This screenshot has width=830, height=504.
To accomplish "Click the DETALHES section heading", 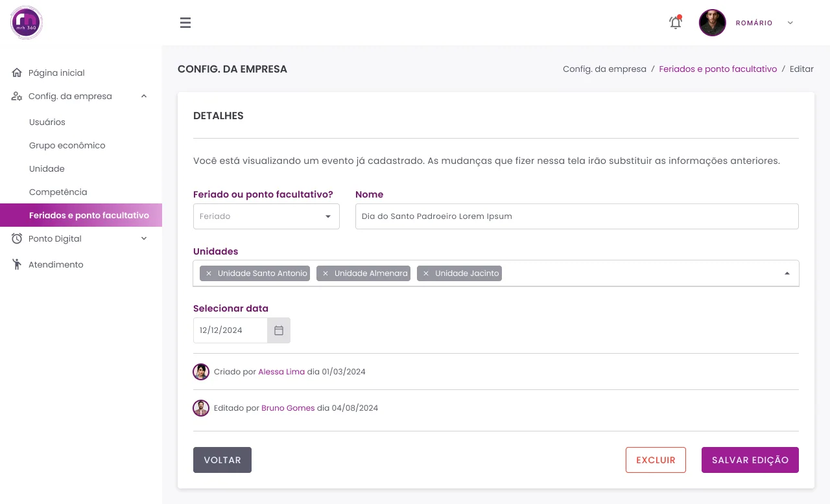I will [x=219, y=116].
